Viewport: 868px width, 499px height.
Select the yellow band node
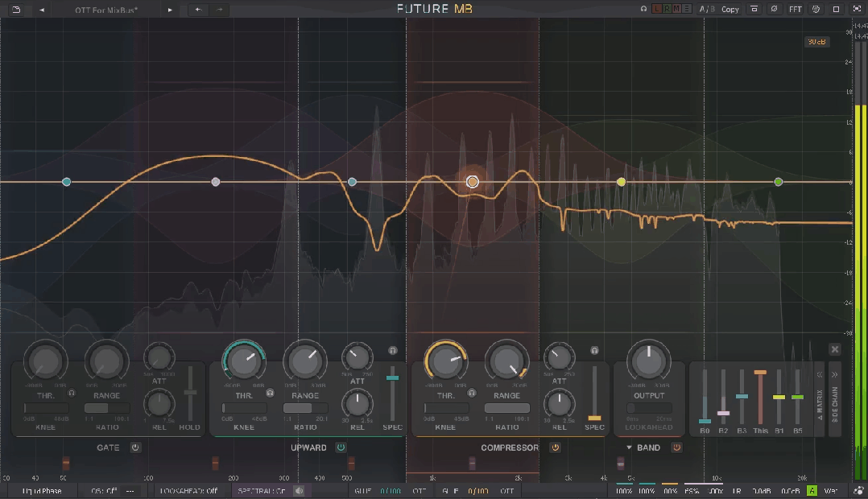pyautogui.click(x=621, y=182)
